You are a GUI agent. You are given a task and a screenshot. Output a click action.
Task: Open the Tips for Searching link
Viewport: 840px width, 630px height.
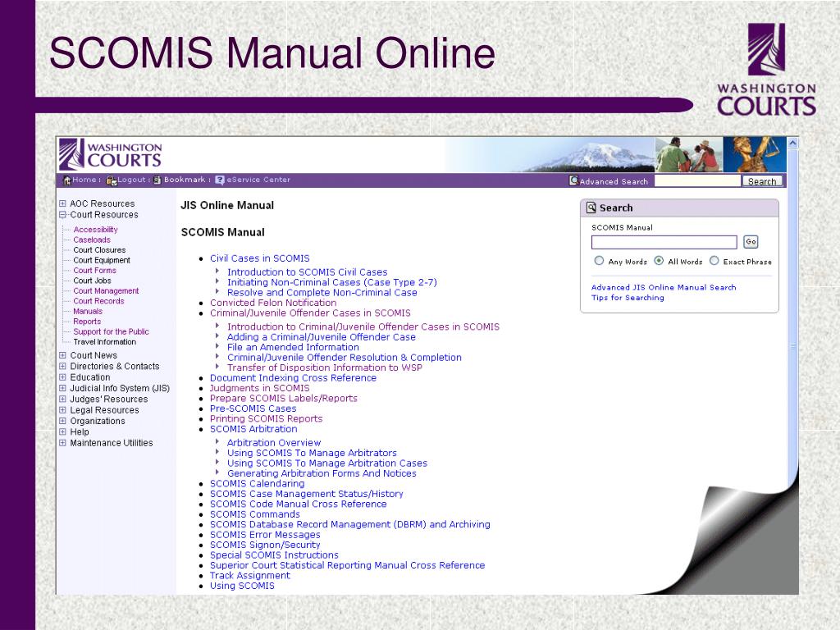[628, 298]
